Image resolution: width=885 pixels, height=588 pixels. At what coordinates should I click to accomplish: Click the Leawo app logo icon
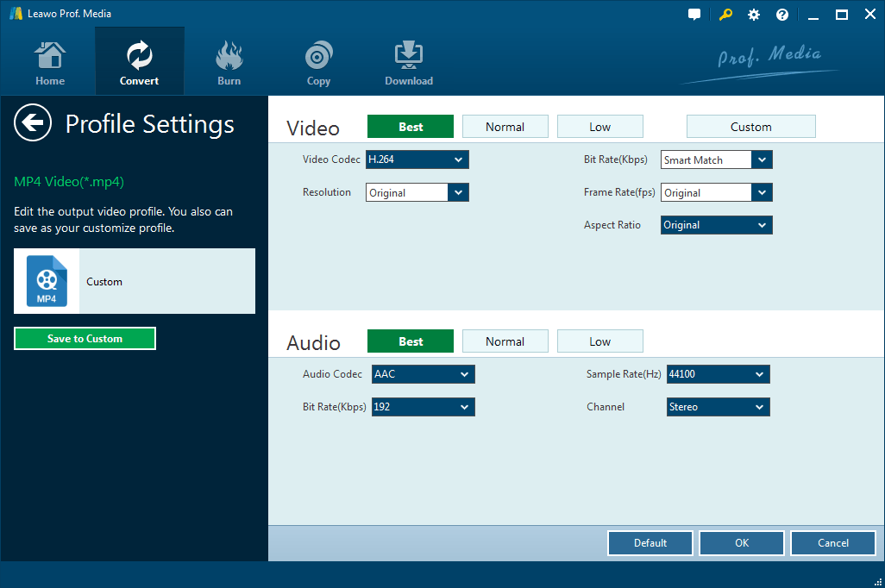[x=16, y=14]
